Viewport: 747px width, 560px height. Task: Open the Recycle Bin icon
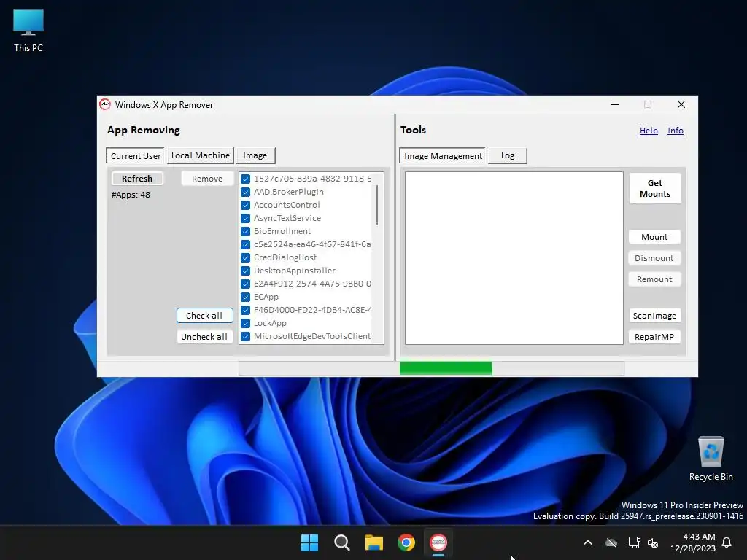(711, 459)
